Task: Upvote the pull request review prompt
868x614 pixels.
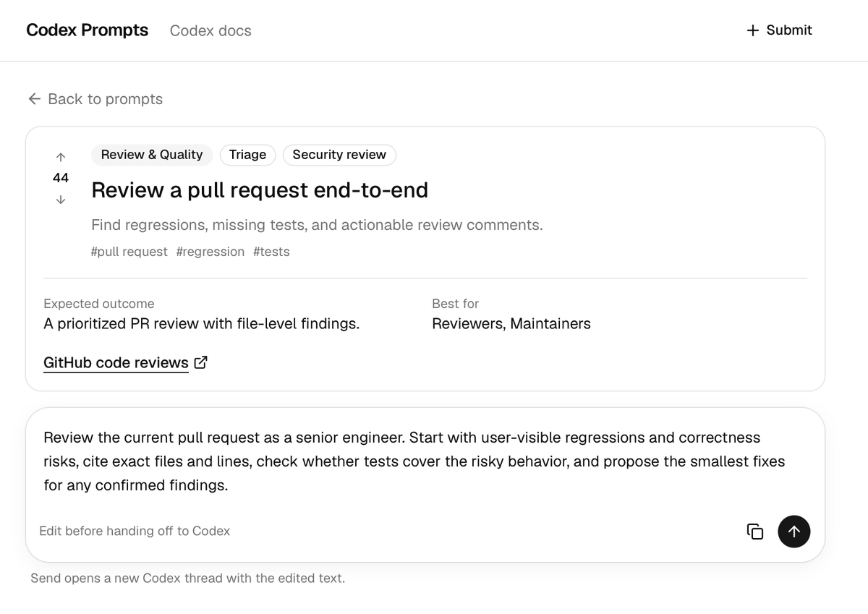Action: (61, 156)
